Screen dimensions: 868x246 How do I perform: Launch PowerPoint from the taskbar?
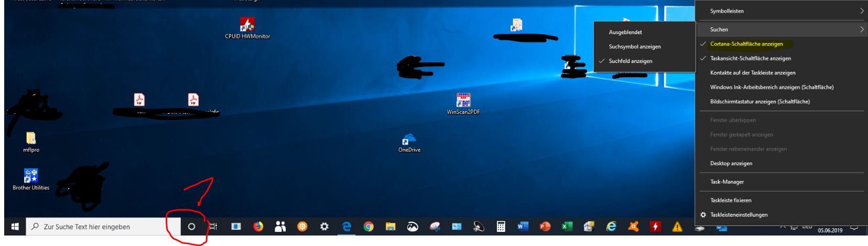tap(545, 227)
